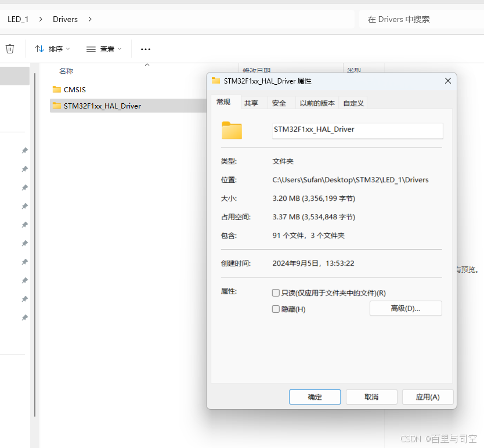484x448 pixels.
Task: Open the Sort (排序) dropdown
Action: coord(52,49)
